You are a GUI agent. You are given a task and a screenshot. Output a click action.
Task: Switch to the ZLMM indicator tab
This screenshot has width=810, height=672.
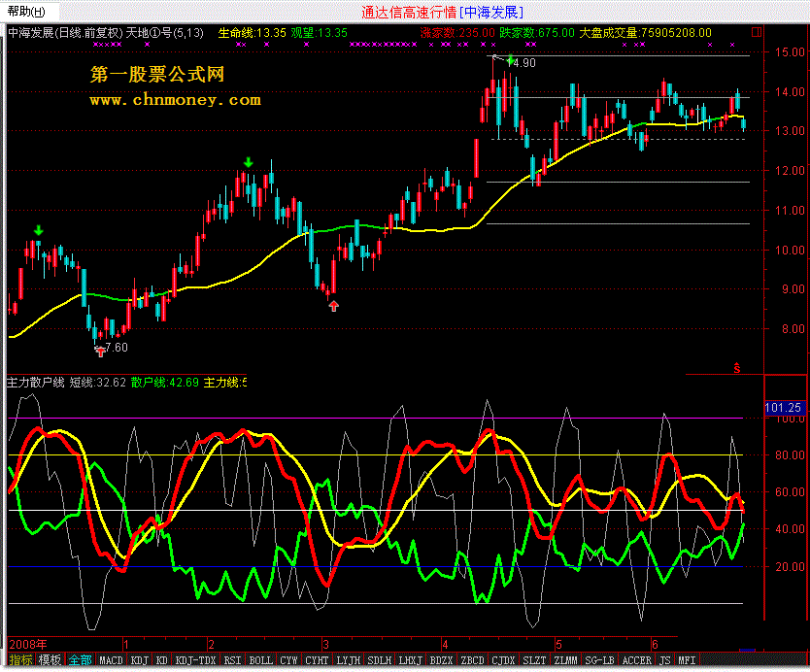[x=565, y=660]
